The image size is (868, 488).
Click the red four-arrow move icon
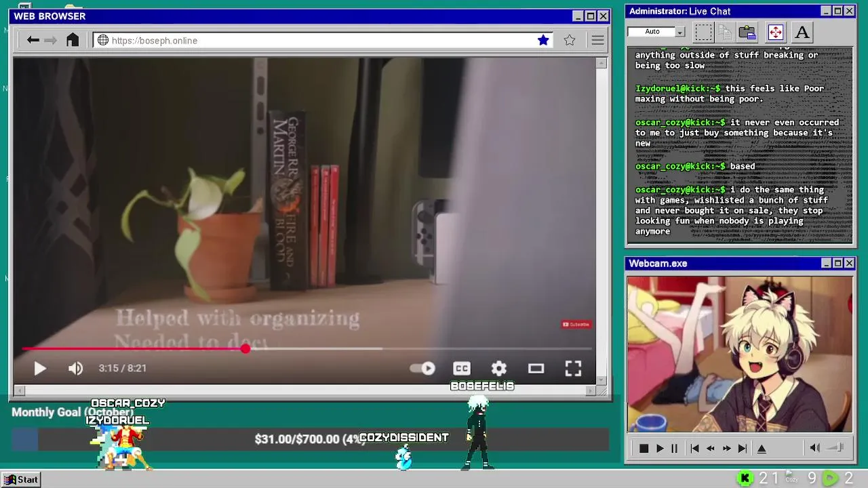(x=775, y=32)
